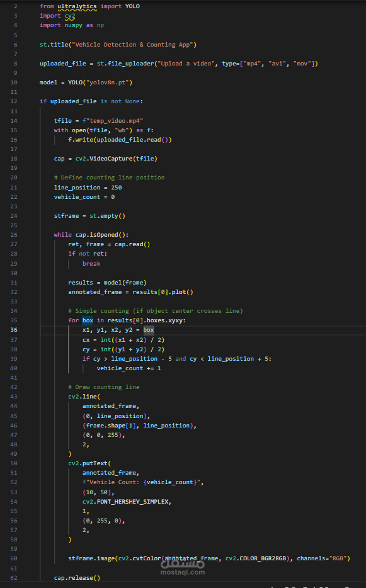Click the "temp_video.mp4" string
366x588 pixels.
[x=115, y=121]
